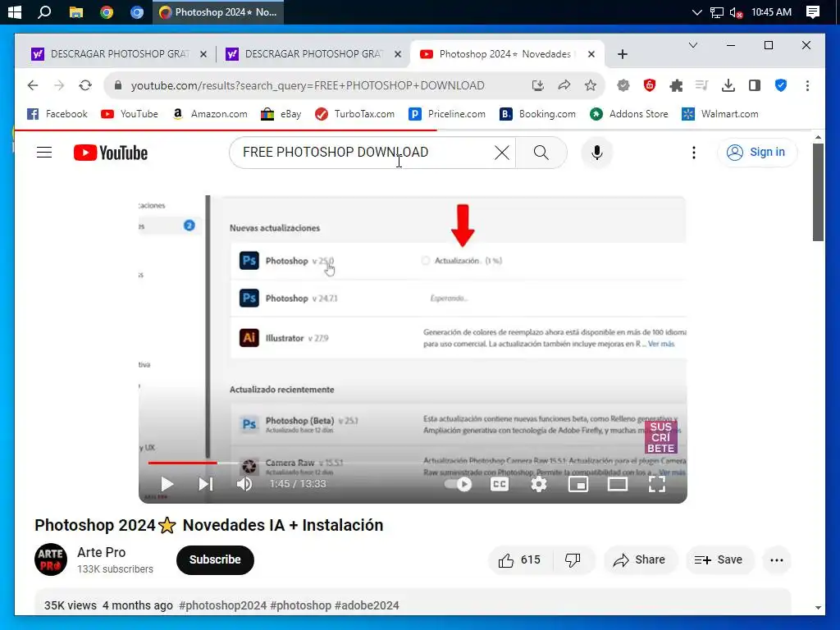The width and height of the screenshot is (840, 630).
Task: Click the blue shield checkmark extension
Action: [781, 85]
